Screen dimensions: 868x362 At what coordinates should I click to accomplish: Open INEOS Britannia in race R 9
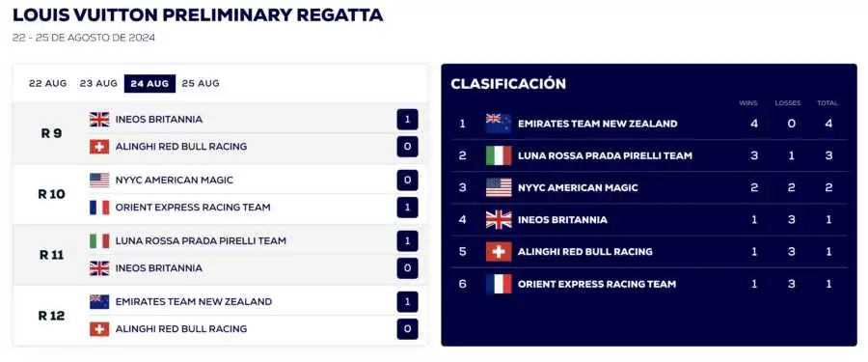(x=159, y=119)
